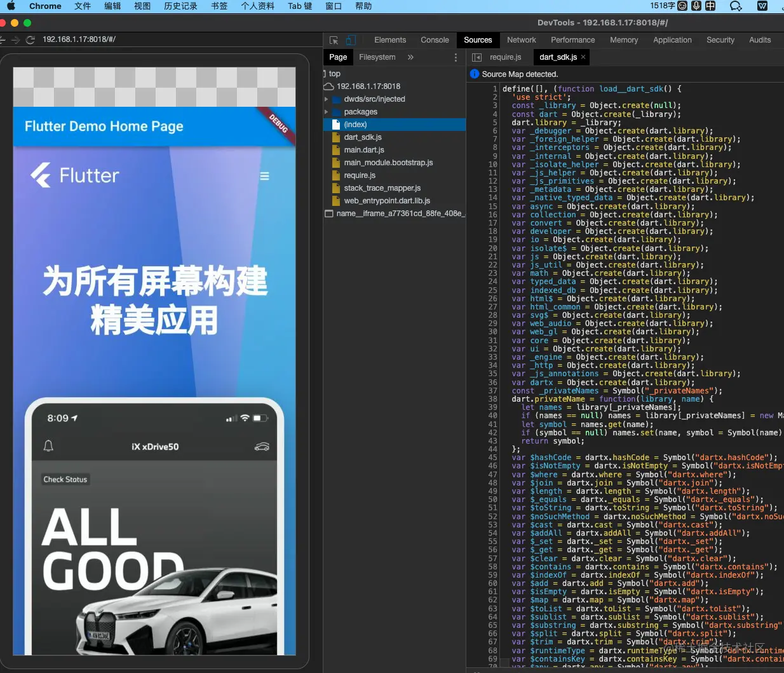Click the cloud icon beside 192.168.1.17:8018
This screenshot has width=784, height=673.
pos(328,86)
